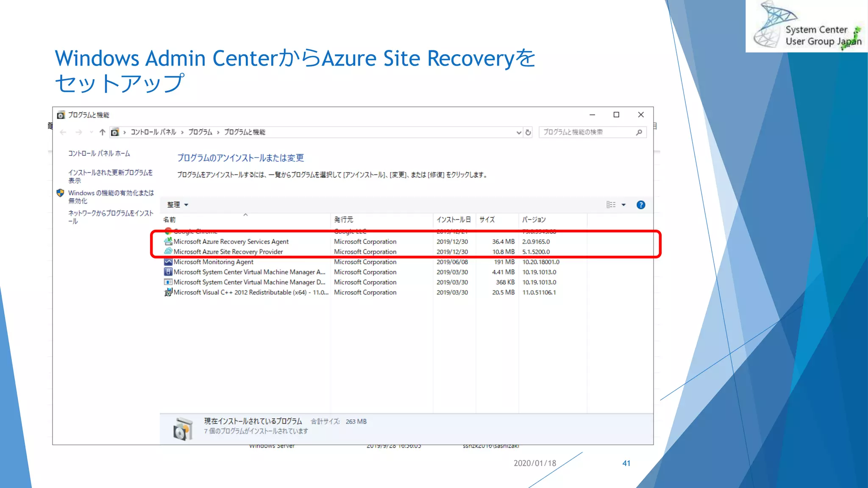Image resolution: width=868 pixels, height=488 pixels.
Task: Click the back navigation arrow
Action: coord(63,132)
